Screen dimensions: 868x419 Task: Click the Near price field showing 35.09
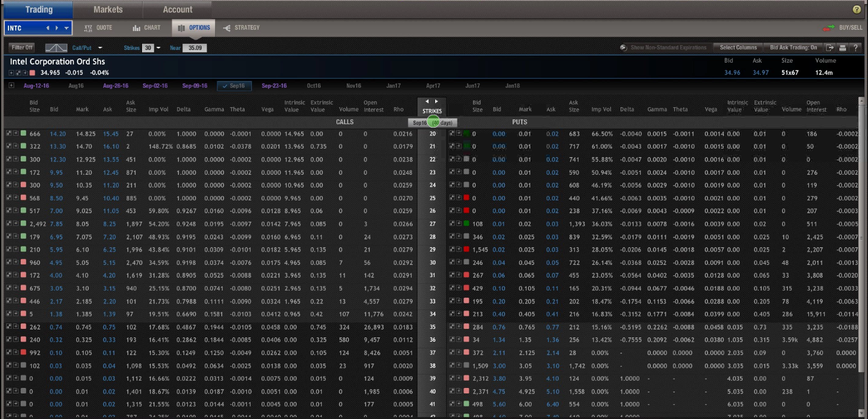click(195, 48)
